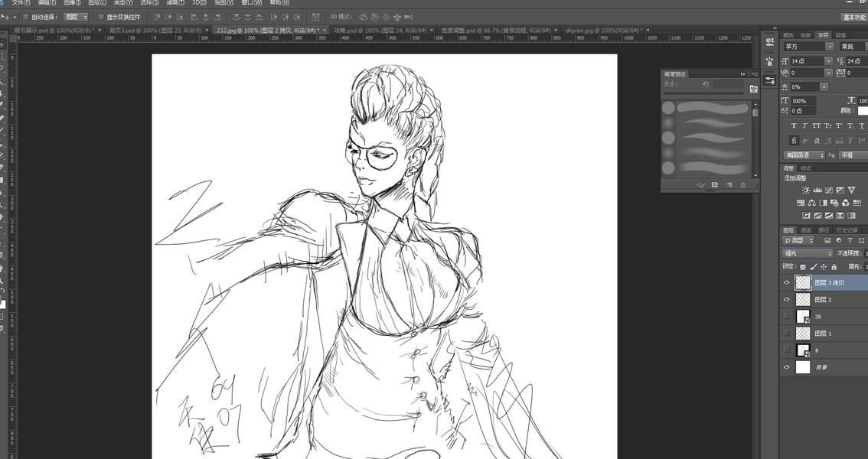The width and height of the screenshot is (868, 459).
Task: Enable the 自动选择 auto-select checkbox
Action: coord(25,17)
